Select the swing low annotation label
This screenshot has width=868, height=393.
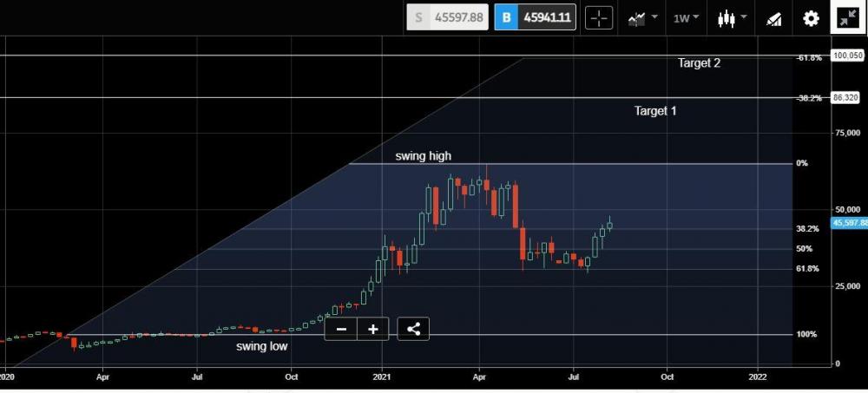pos(262,346)
